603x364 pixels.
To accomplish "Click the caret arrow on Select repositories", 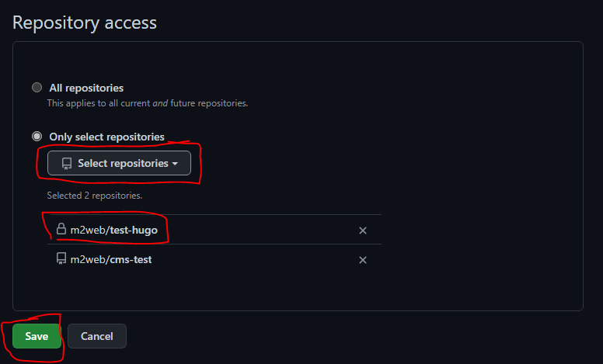I will click(x=176, y=164).
